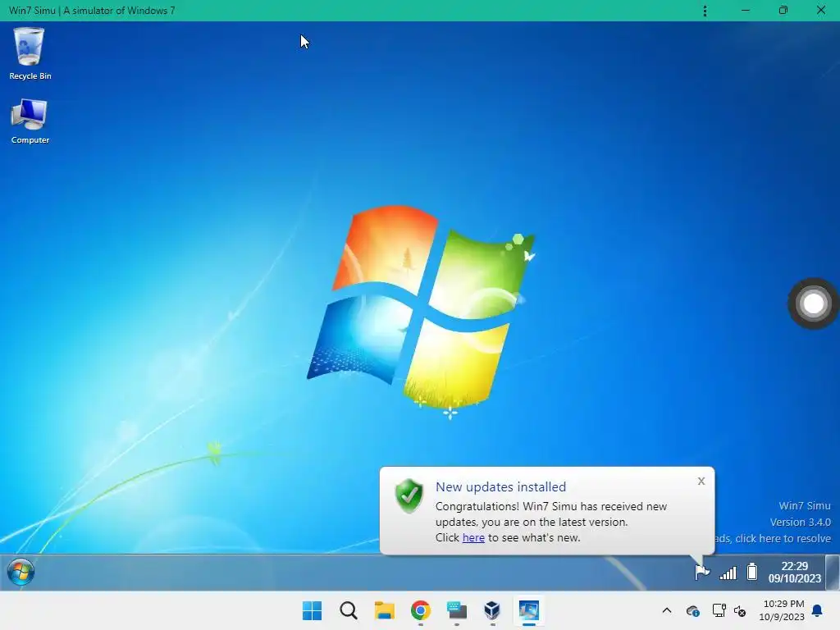This screenshot has height=630, width=840.
Task: Open the Windows 11 Start button
Action: (x=313, y=610)
